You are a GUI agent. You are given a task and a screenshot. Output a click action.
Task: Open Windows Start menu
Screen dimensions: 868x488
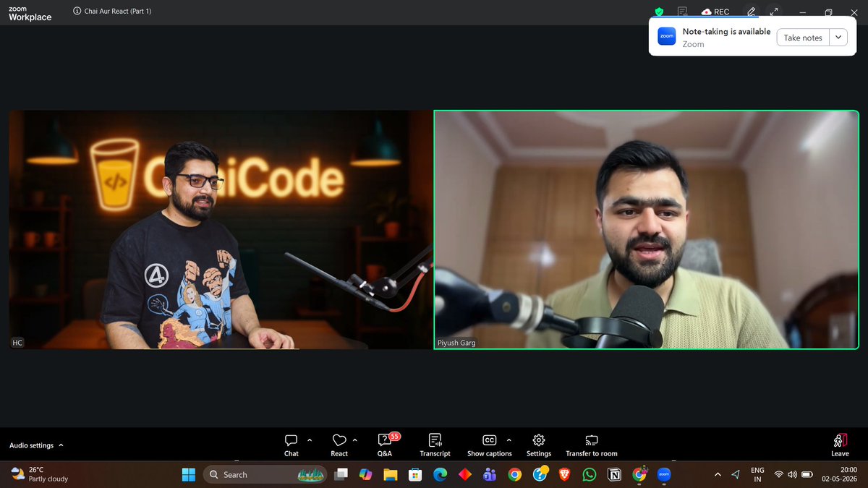pyautogui.click(x=189, y=474)
